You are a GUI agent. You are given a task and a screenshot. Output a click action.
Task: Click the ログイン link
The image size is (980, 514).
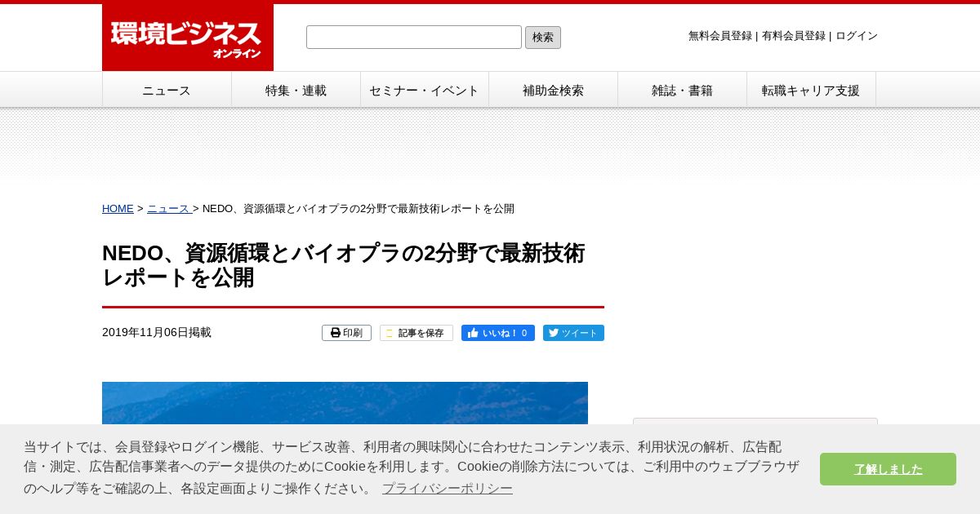coord(857,36)
